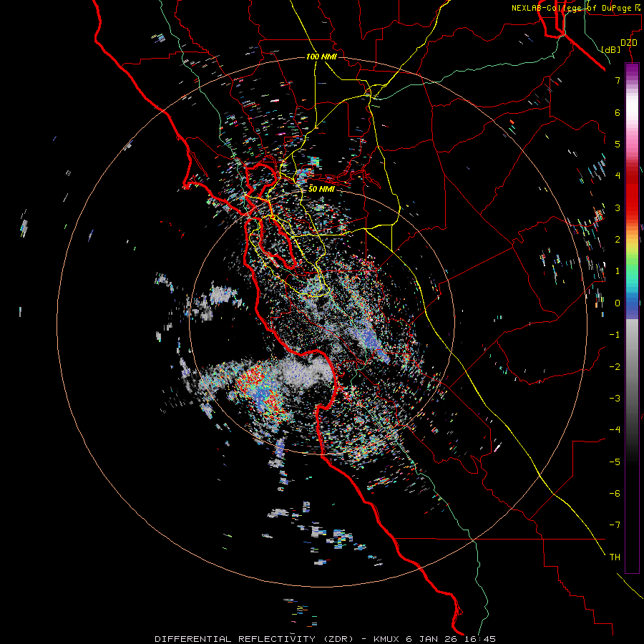Click the DZD label above the scale
644x644 pixels.
click(629, 43)
